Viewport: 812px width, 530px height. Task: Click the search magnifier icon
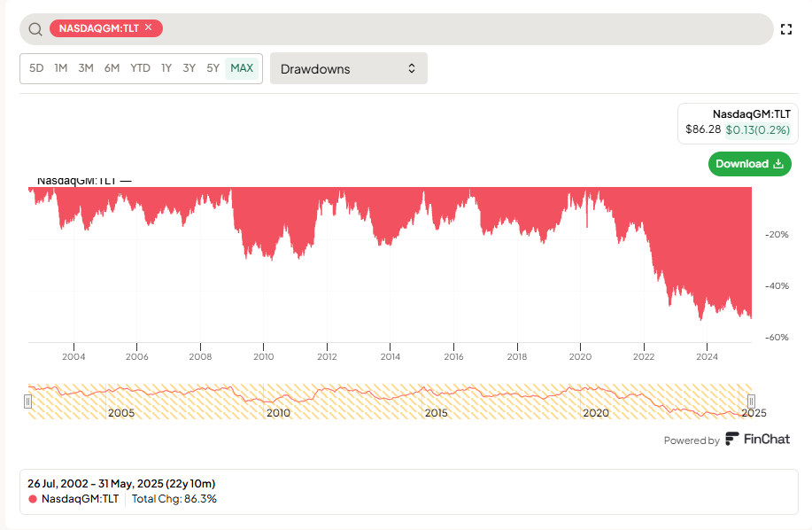(35, 29)
